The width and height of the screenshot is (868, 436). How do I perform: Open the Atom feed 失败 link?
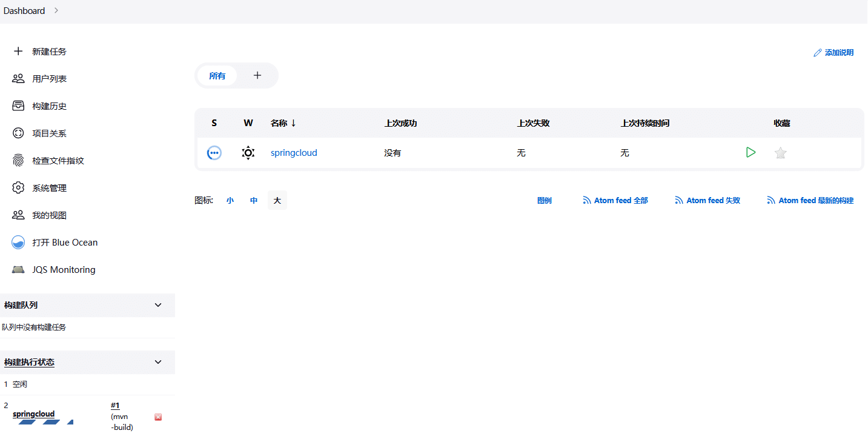click(x=714, y=200)
